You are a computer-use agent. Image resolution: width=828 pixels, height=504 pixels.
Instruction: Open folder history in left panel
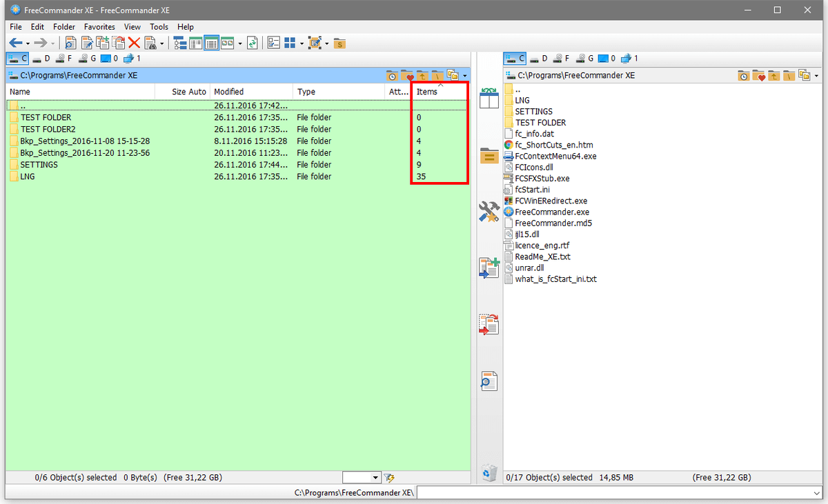(392, 75)
